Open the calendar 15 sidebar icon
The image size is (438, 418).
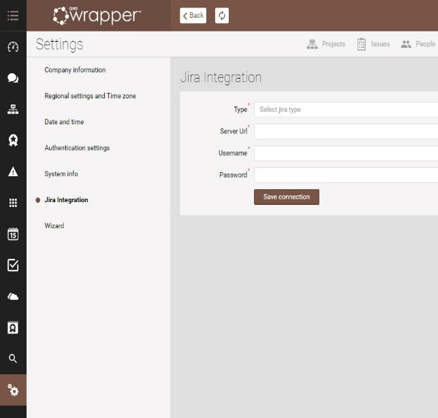[13, 234]
